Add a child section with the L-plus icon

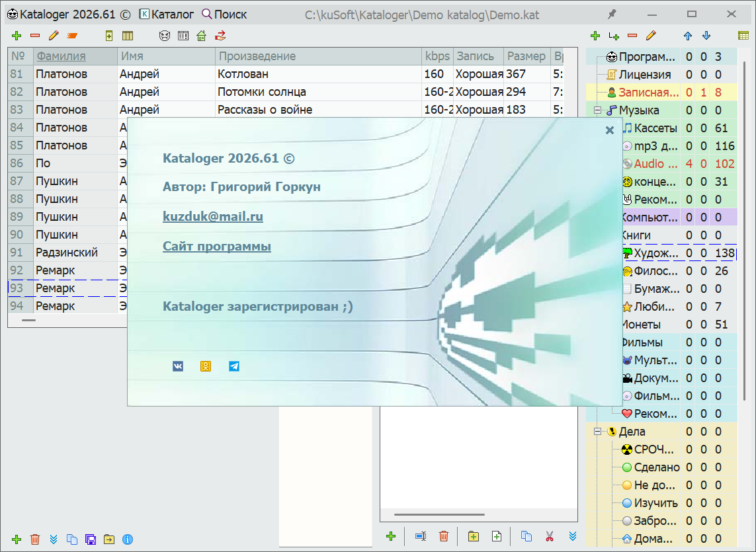point(614,36)
